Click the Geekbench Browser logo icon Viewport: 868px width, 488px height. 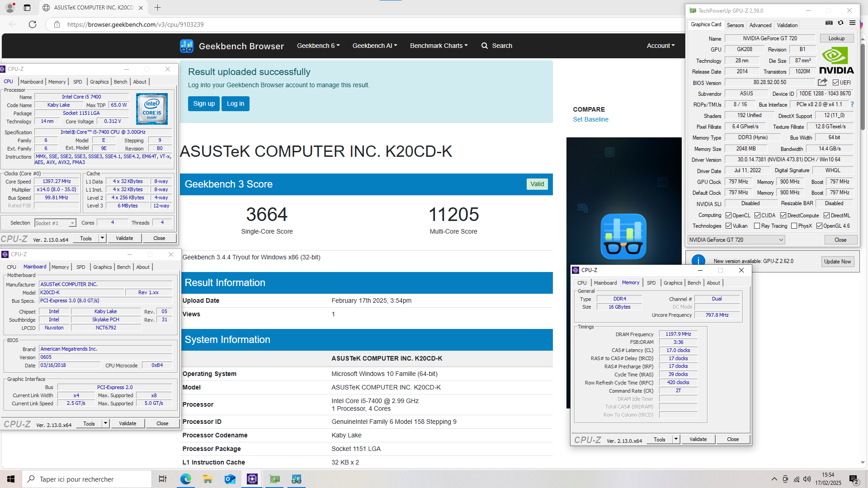tap(186, 46)
